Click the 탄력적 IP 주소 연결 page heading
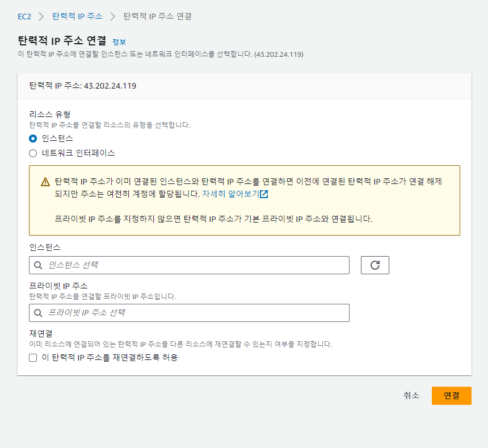The width and height of the screenshot is (488, 448). pyautogui.click(x=62, y=41)
